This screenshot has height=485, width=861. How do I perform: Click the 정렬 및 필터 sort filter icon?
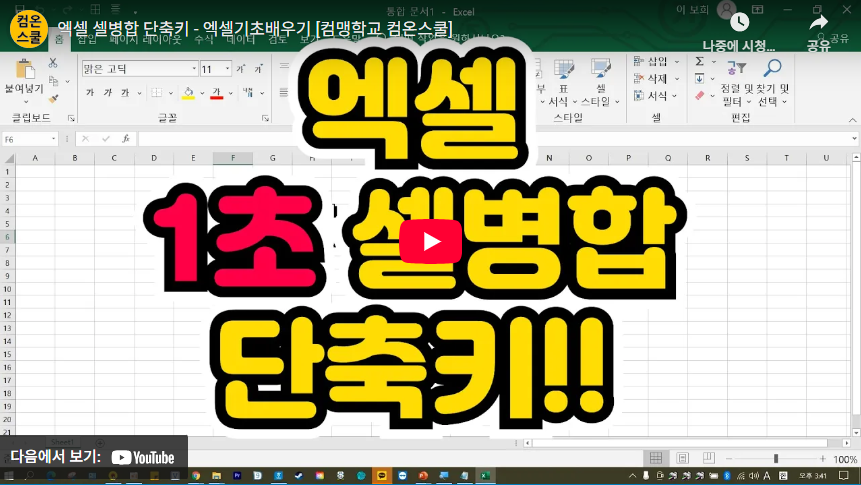point(737,69)
